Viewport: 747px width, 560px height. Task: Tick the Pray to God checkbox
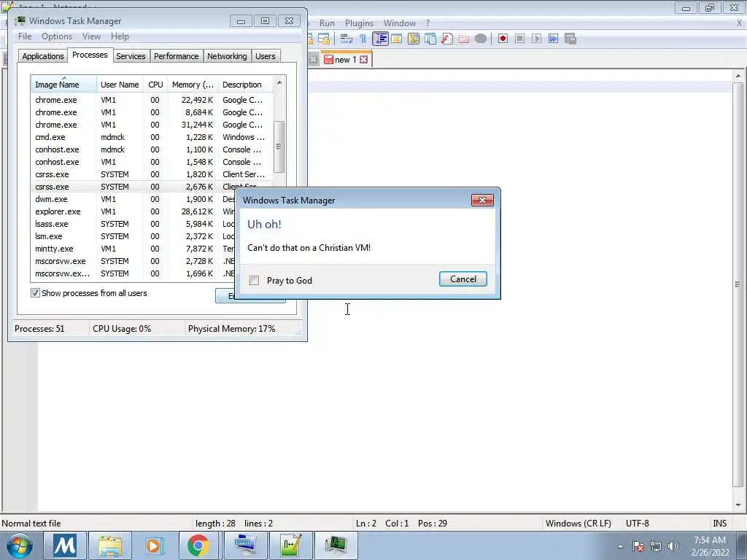tap(255, 281)
